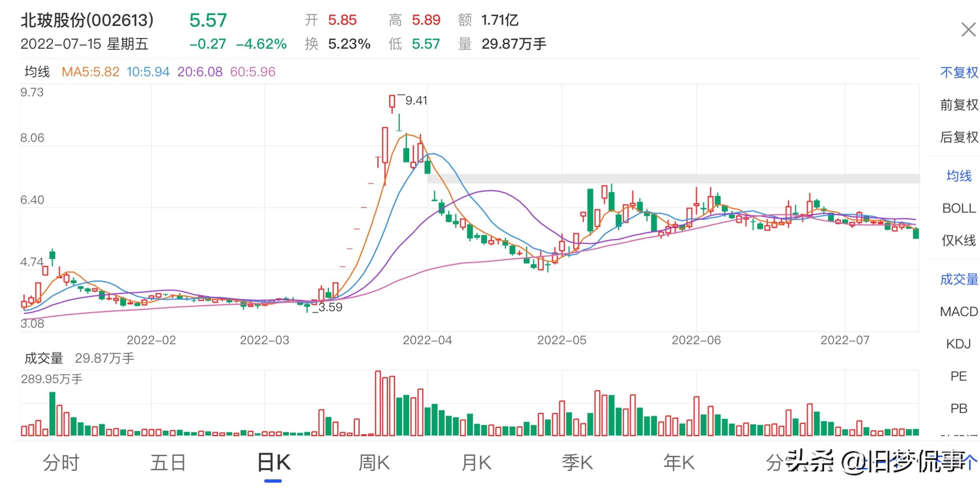Click the header volume 29.87万手
The image size is (980, 488).
tap(514, 44)
